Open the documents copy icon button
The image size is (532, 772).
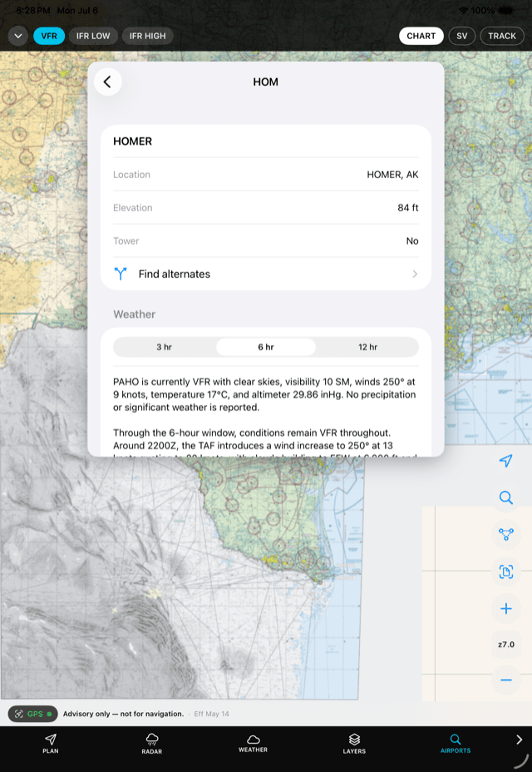[x=506, y=572]
